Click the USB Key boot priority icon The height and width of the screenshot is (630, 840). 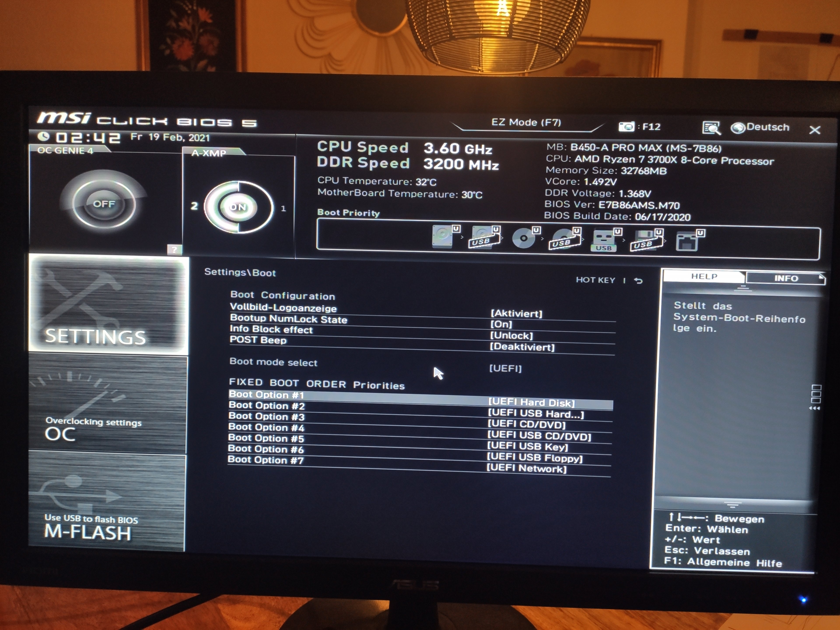tap(604, 240)
